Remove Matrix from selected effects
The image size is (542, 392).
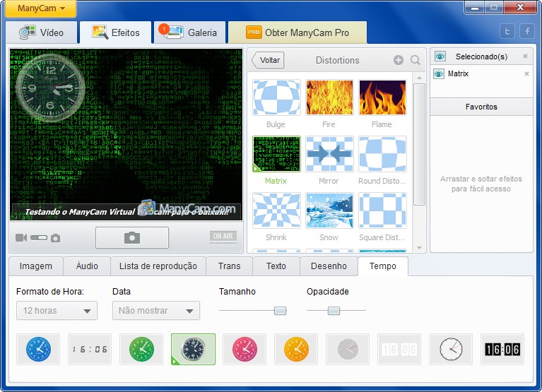click(x=526, y=73)
